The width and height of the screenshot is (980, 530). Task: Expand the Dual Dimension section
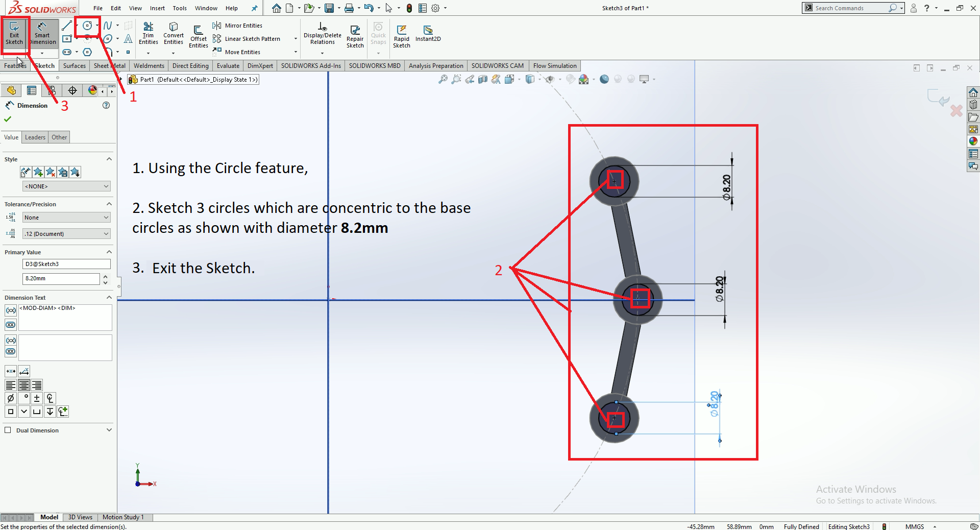point(109,430)
